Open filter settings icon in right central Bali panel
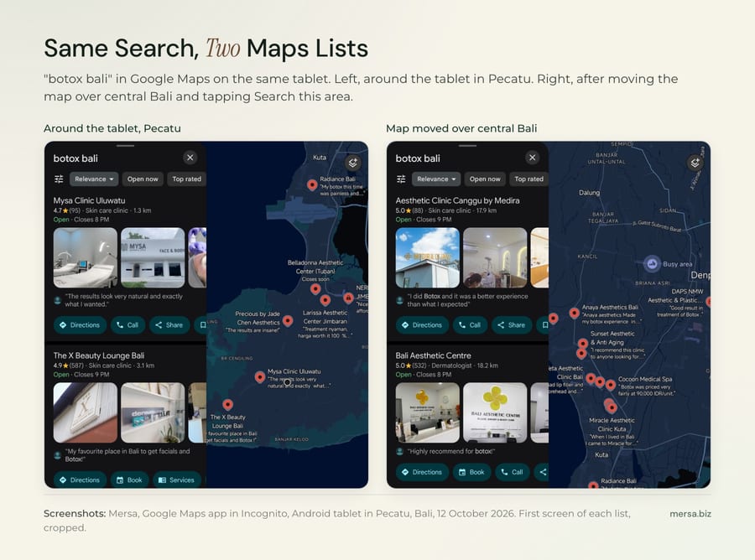 (x=401, y=179)
